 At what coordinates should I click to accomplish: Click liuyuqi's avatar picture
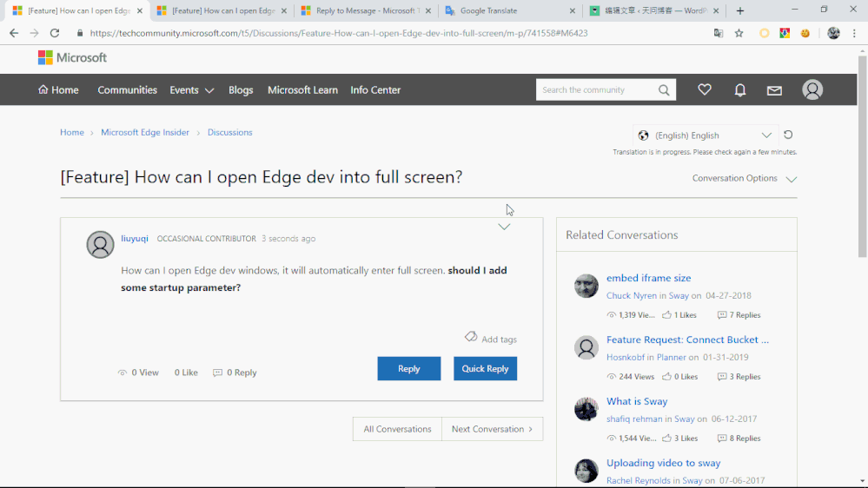[100, 245]
